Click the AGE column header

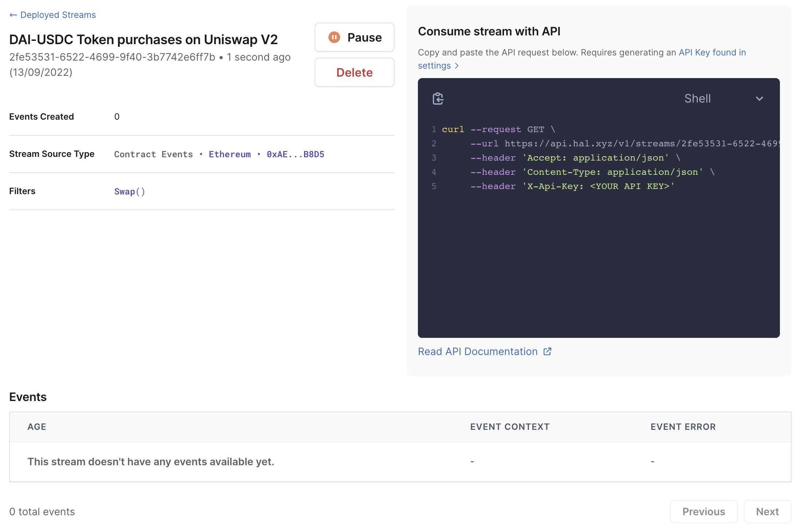coord(37,427)
